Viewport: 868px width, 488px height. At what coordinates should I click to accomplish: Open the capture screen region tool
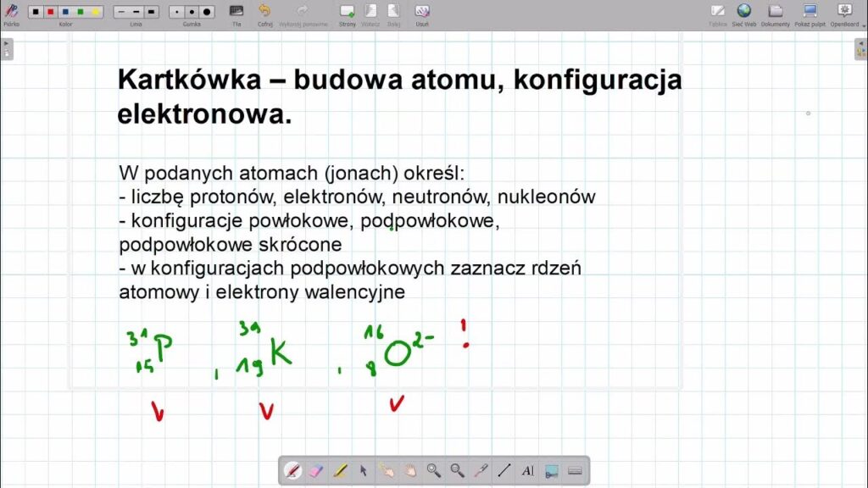click(x=551, y=470)
